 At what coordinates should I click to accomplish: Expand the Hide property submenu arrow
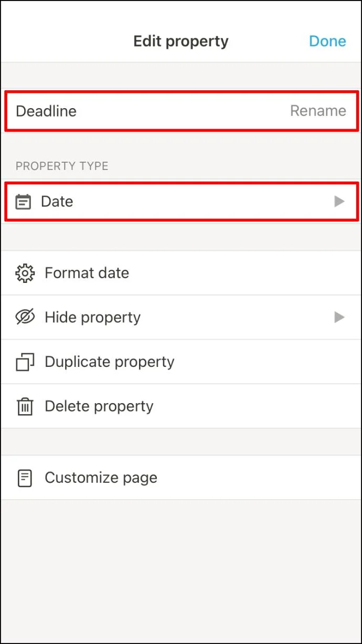[339, 317]
